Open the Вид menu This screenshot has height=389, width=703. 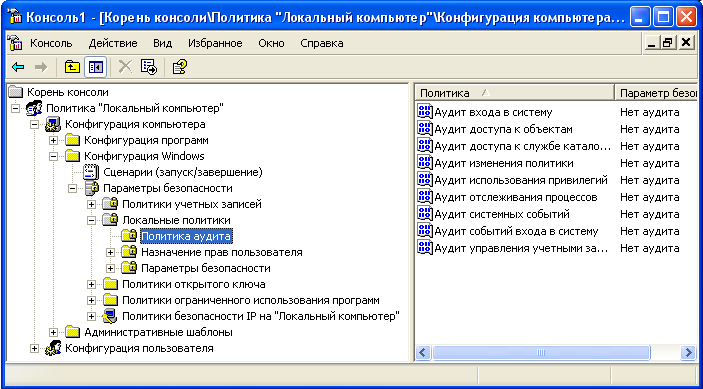point(162,43)
